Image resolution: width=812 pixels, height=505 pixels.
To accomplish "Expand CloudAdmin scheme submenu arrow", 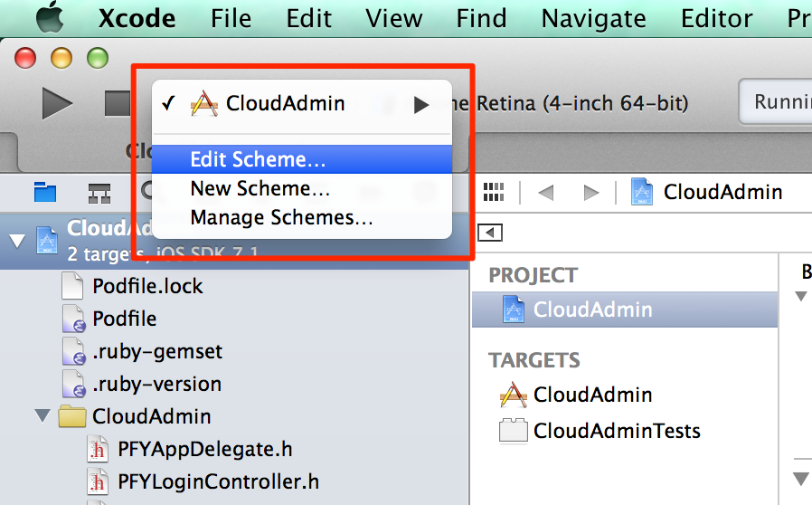I will (421, 105).
